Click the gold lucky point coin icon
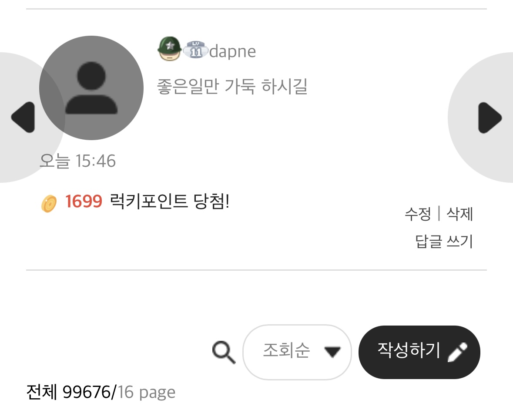Image resolution: width=513 pixels, height=420 pixels. pos(49,203)
